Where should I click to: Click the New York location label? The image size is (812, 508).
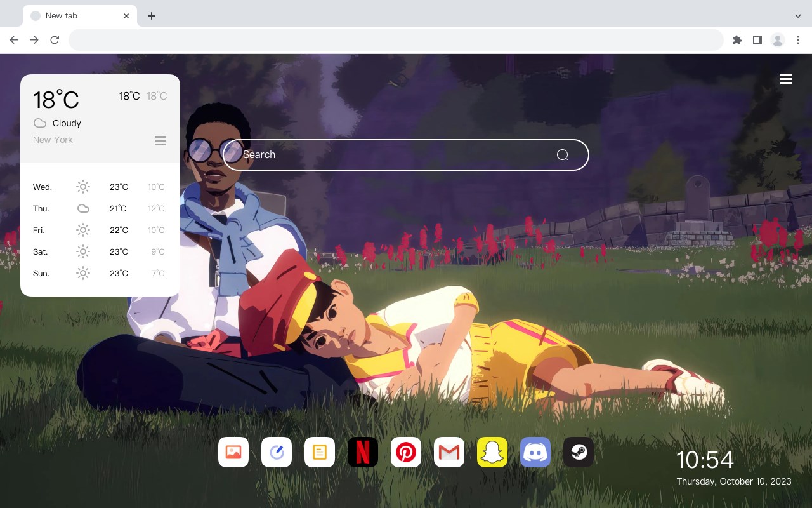(53, 140)
